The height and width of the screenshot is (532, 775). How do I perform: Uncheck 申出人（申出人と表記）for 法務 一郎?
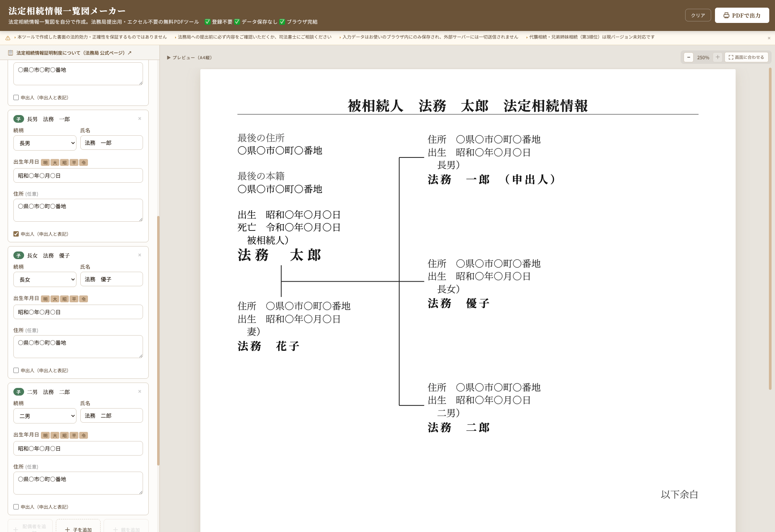tap(16, 234)
